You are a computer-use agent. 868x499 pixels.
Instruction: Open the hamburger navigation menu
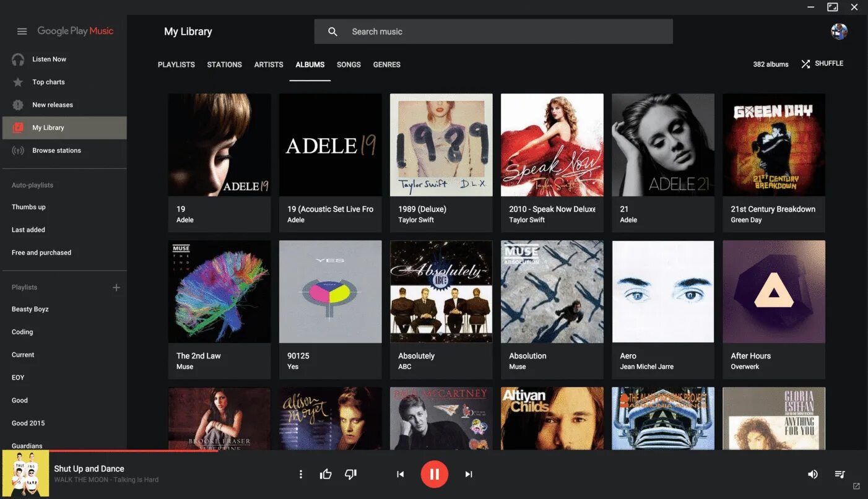pyautogui.click(x=22, y=32)
